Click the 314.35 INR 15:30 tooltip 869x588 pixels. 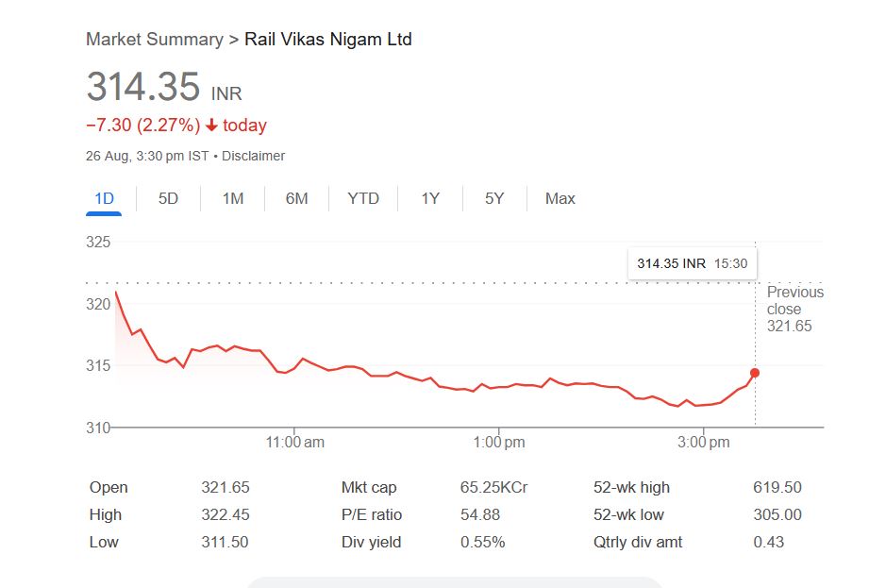[692, 263]
